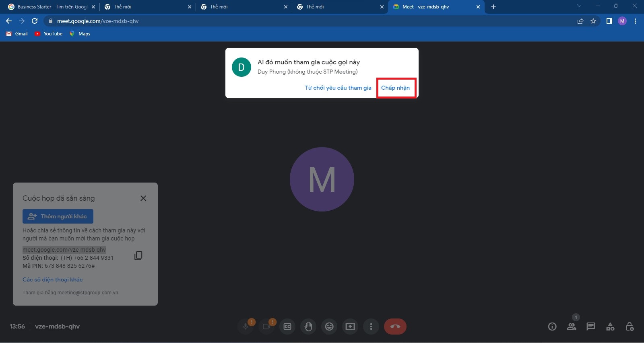
Task: Click the present screen icon
Action: click(x=350, y=327)
